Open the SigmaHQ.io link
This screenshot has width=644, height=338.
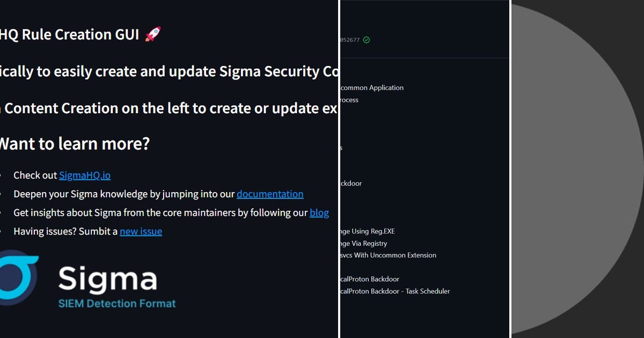(85, 175)
